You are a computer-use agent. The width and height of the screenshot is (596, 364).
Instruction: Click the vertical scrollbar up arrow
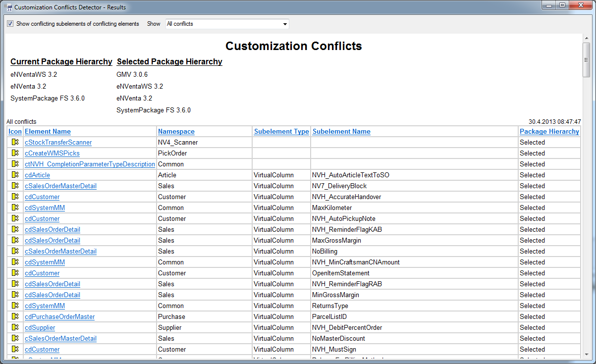pos(587,38)
